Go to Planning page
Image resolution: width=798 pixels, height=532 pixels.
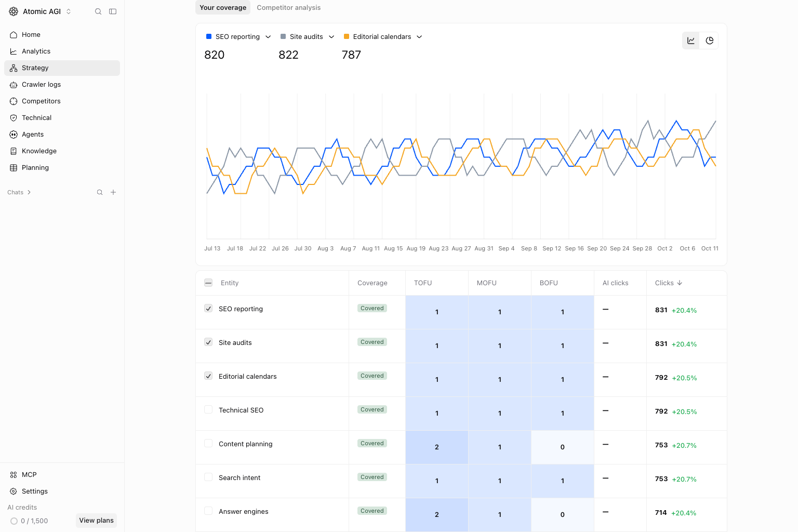tap(62, 168)
